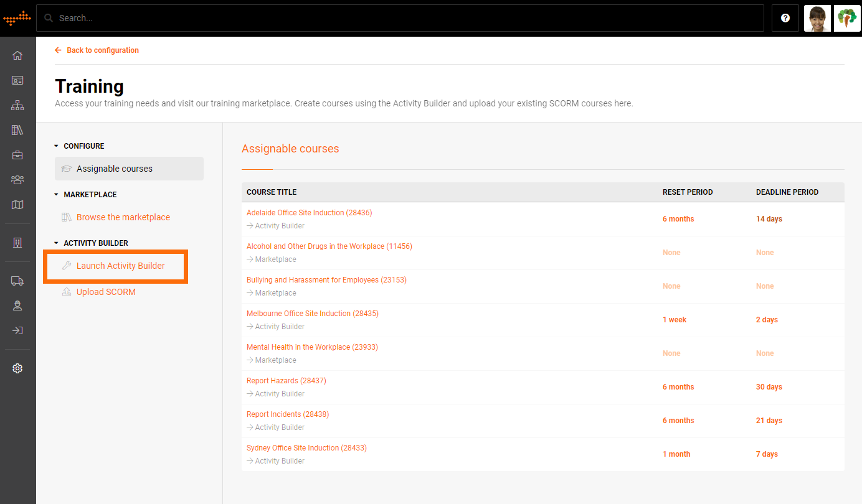Viewport: 862px width, 504px height.
Task: Open Alcohol and Other Drugs course
Action: 329,246
